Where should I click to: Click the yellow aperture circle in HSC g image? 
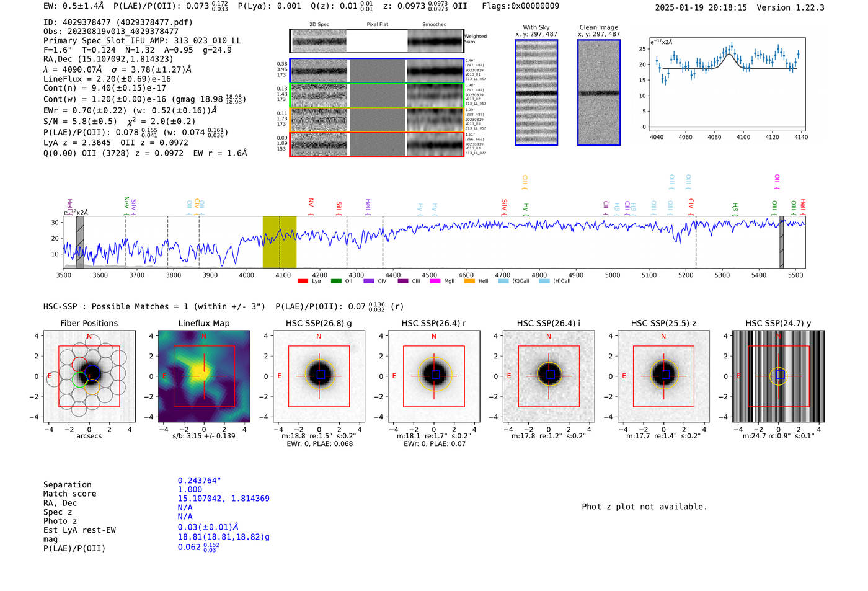[x=319, y=374]
